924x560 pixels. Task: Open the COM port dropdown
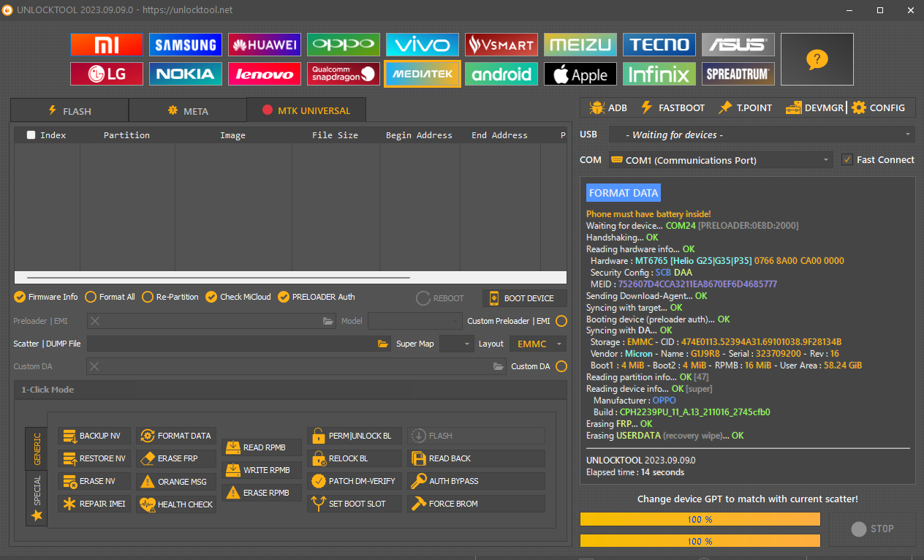(x=720, y=160)
